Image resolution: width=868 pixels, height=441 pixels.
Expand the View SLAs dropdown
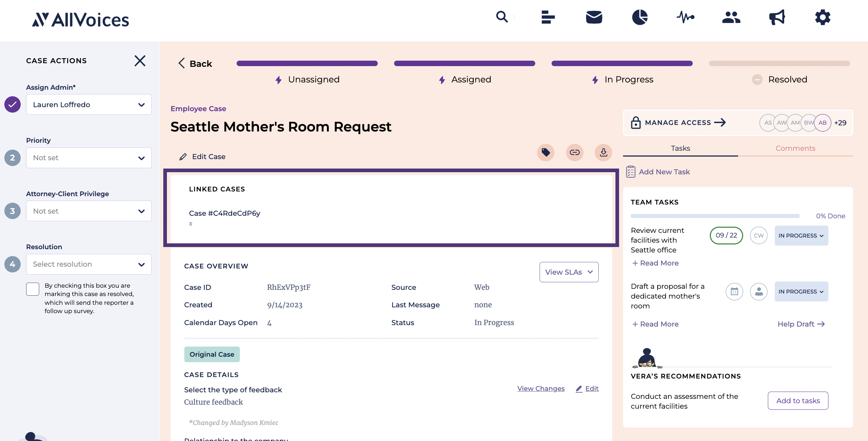click(569, 272)
